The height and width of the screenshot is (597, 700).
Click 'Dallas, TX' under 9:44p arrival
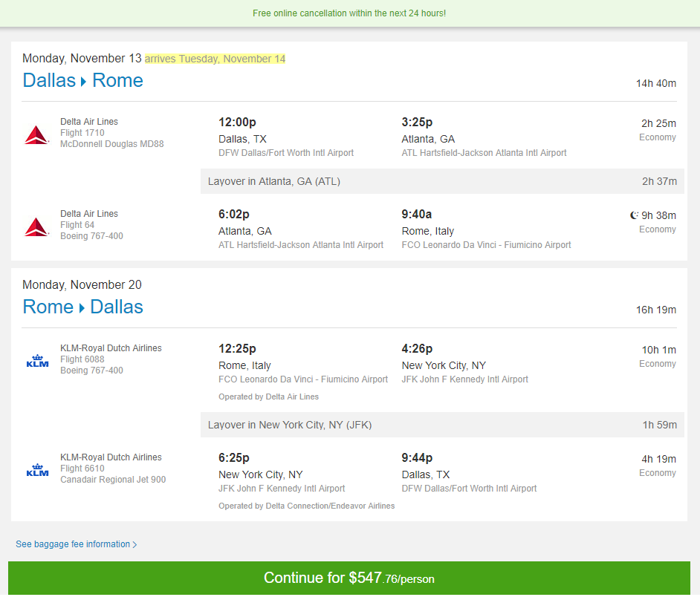(x=426, y=474)
